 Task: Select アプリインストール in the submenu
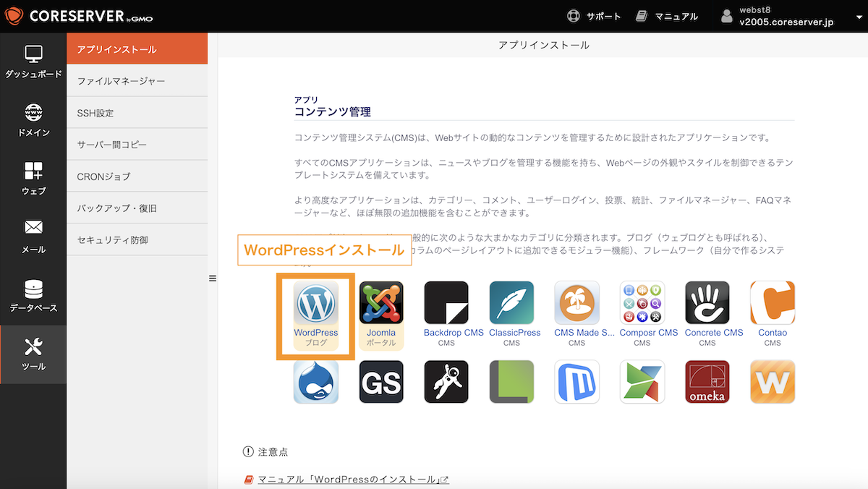point(137,48)
